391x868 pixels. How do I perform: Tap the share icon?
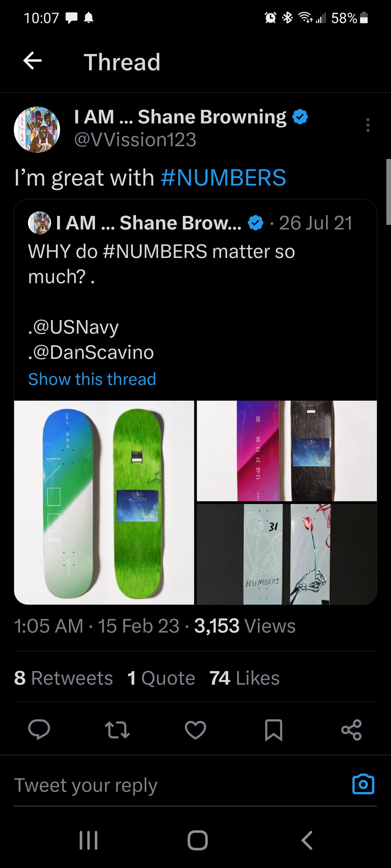(x=352, y=729)
